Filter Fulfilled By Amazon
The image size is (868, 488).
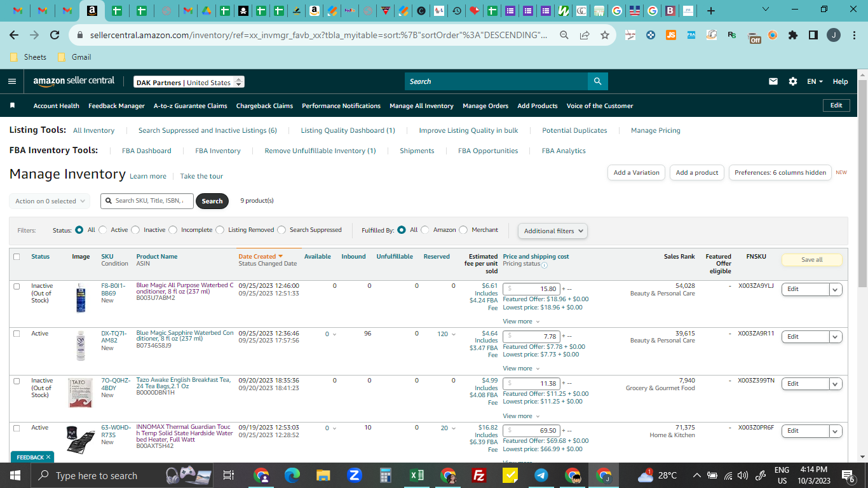coord(425,230)
